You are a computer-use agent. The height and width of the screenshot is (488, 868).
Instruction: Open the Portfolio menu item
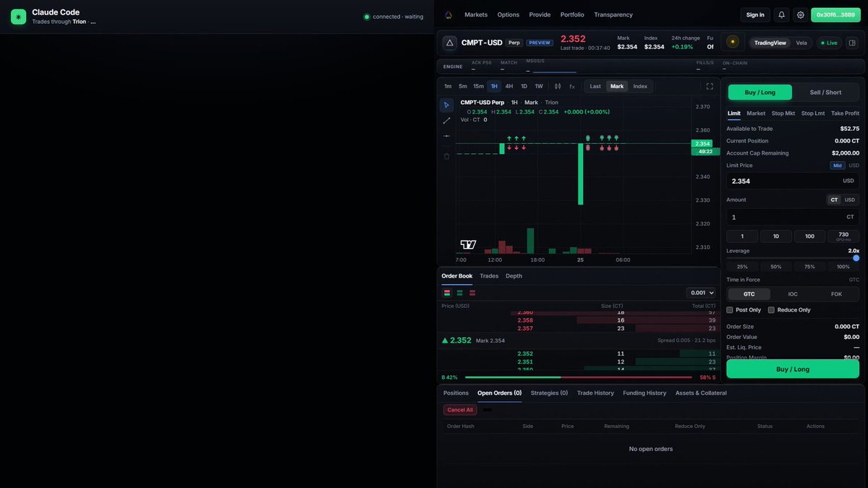pyautogui.click(x=572, y=14)
